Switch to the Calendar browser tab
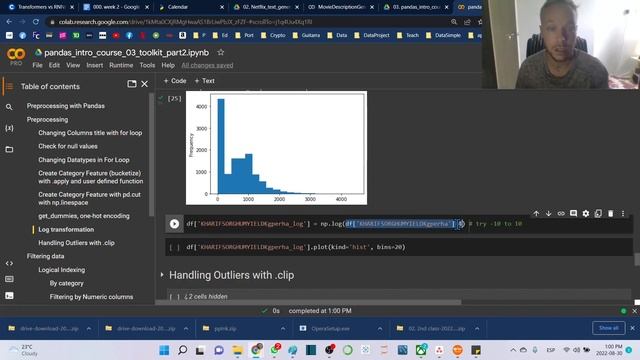 pos(191,7)
